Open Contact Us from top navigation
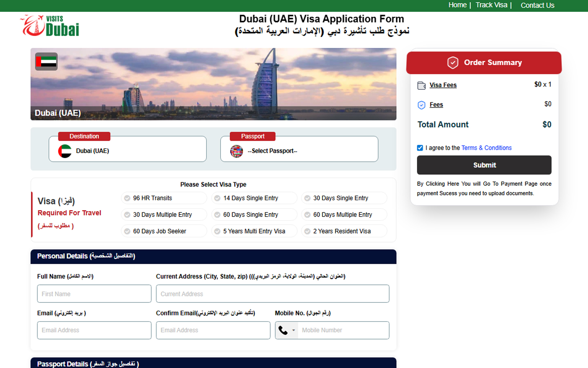 click(x=537, y=5)
